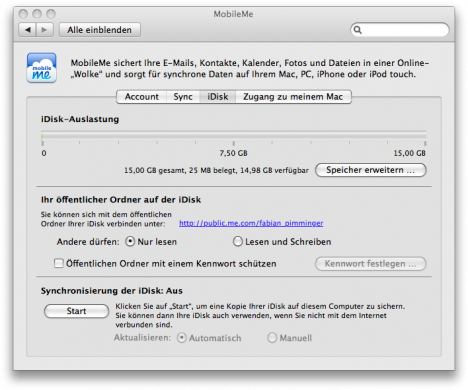
Task: Click the iDisk-Auslastung usage bar
Action: [x=234, y=135]
